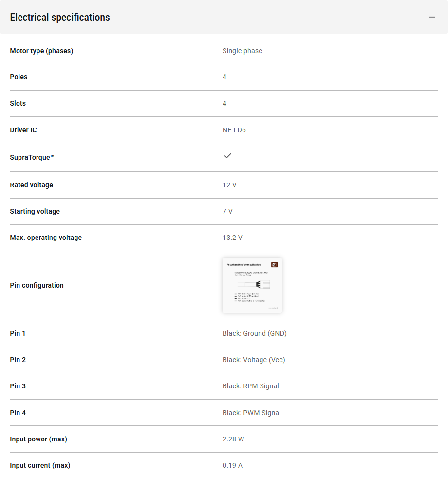The height and width of the screenshot is (495, 448).
Task: Click the red logo inside pin diagram thumbnail
Action: tap(274, 265)
